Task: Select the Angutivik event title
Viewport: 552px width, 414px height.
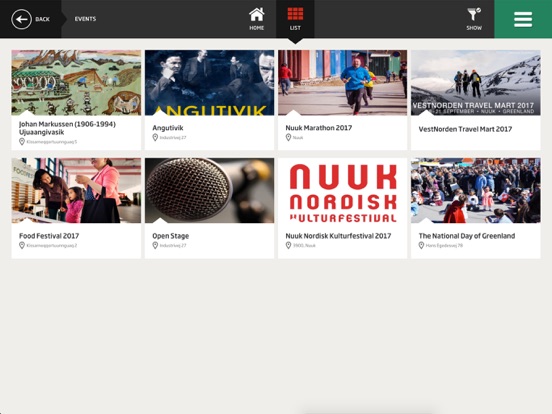Action: 168,128
